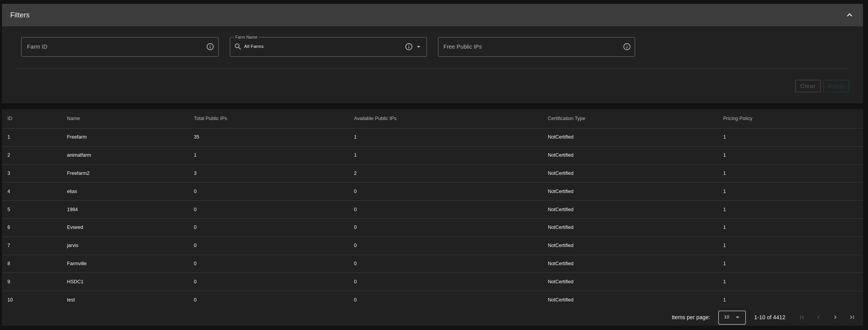868x330 pixels.
Task: Go to the first page of farms
Action: [x=802, y=317]
